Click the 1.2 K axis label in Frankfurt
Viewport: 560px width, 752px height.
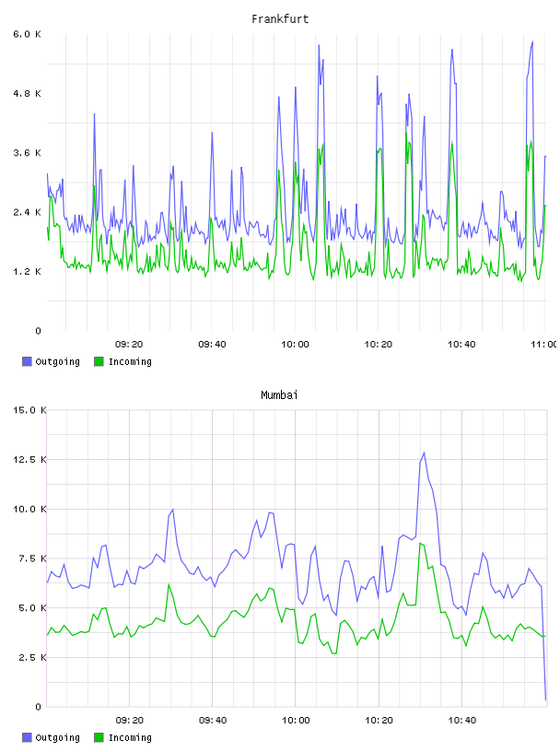coord(27,272)
